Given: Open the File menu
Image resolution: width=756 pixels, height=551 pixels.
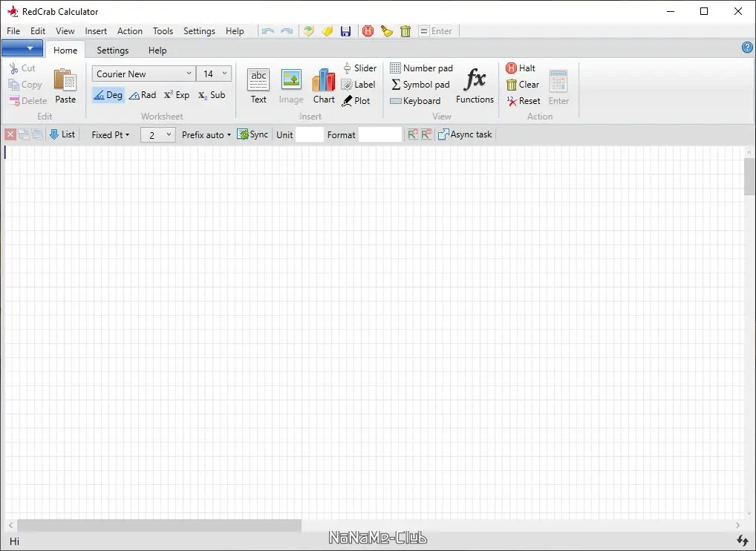Looking at the screenshot, I should click(13, 31).
